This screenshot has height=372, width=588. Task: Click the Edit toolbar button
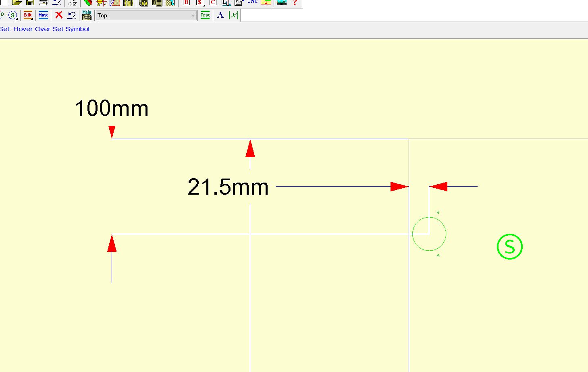[x=28, y=15]
